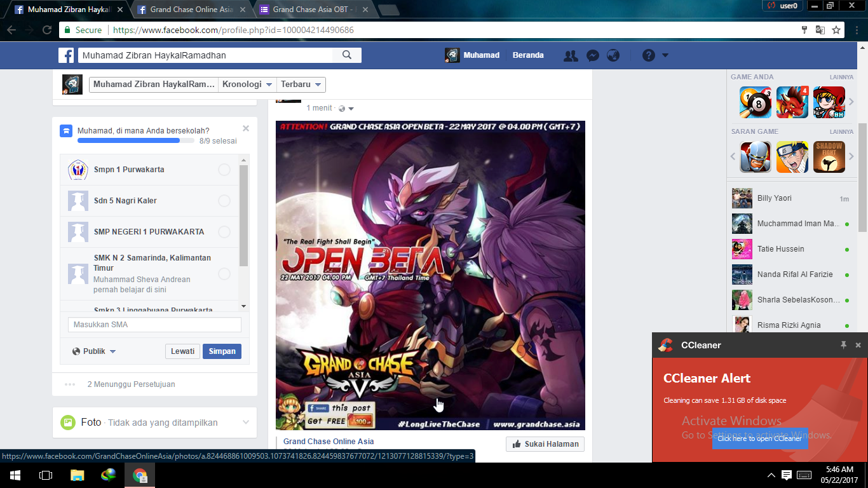Show previous suggested games arrow
Viewport: 868px width, 488px height.
point(733,157)
